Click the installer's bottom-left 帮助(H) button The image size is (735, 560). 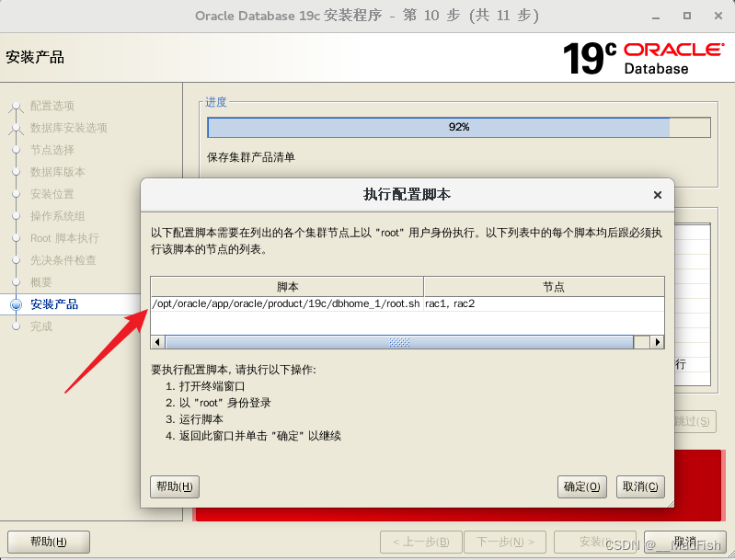(49, 542)
